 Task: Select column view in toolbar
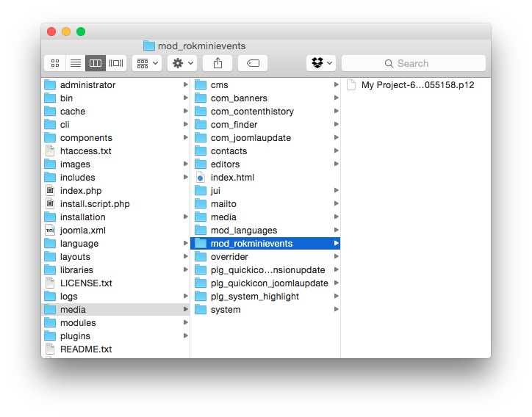pyautogui.click(x=96, y=63)
